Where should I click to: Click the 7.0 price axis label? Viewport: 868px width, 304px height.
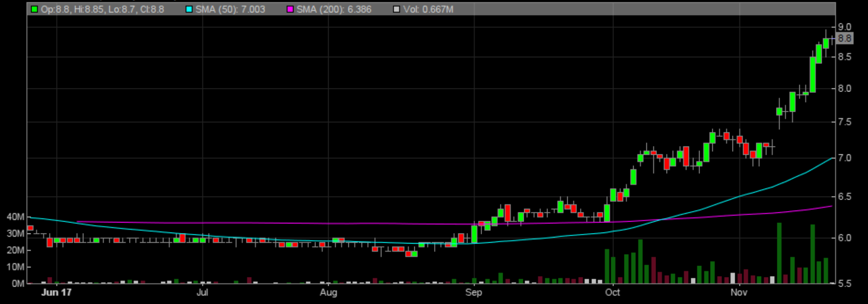pos(845,158)
